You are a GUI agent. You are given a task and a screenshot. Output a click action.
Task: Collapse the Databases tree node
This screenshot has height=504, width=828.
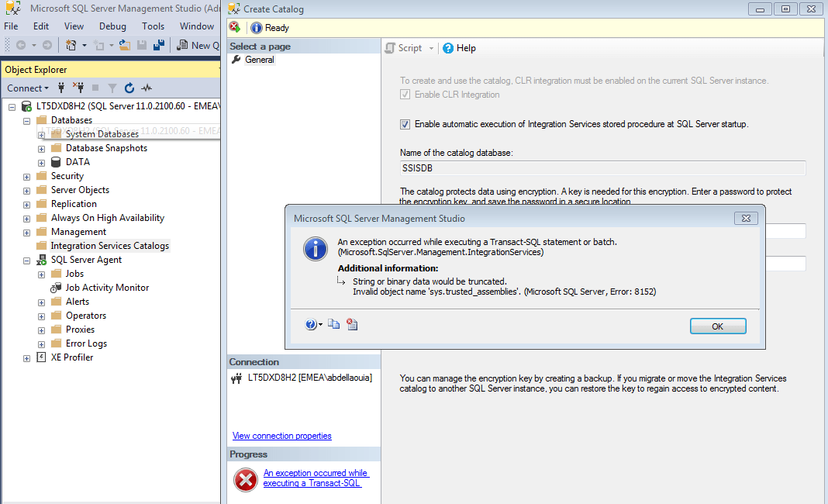point(26,119)
